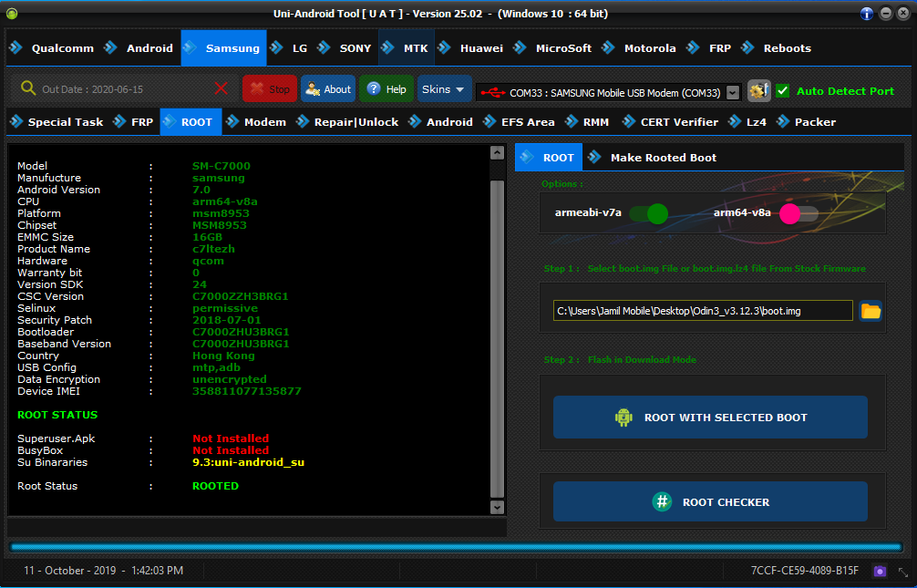Open the CERT Verifier sub-tab

pos(671,121)
